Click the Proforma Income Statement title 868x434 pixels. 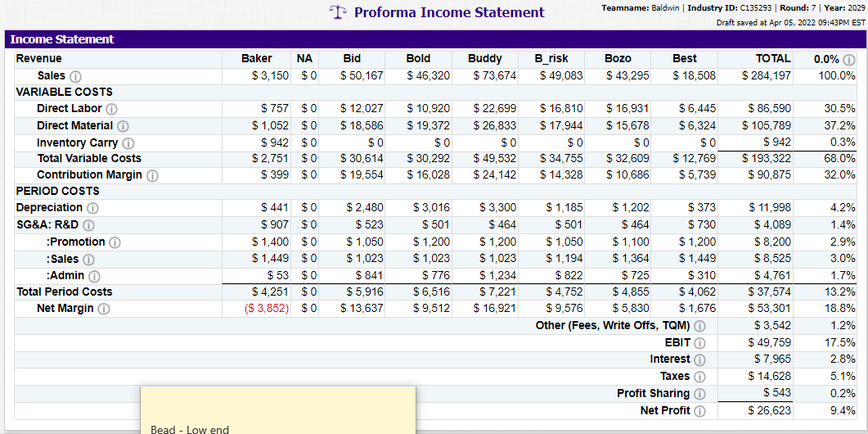(449, 12)
